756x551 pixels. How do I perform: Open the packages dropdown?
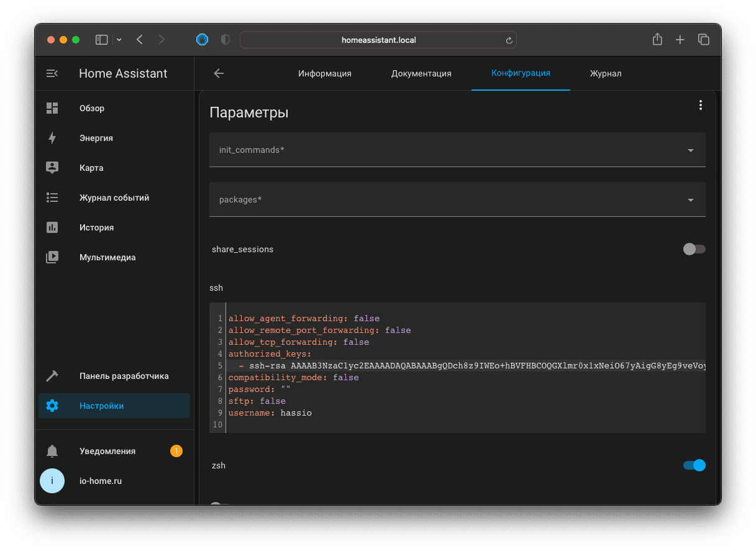click(x=690, y=199)
